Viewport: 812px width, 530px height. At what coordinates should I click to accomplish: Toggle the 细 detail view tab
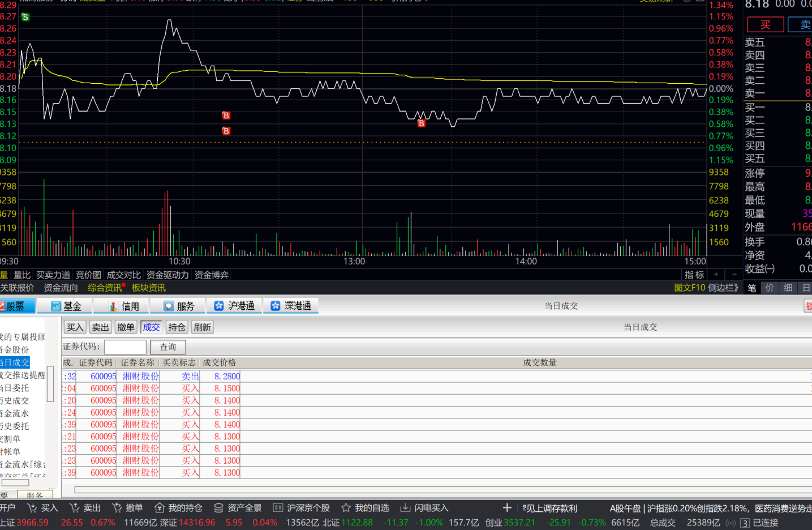pos(788,288)
